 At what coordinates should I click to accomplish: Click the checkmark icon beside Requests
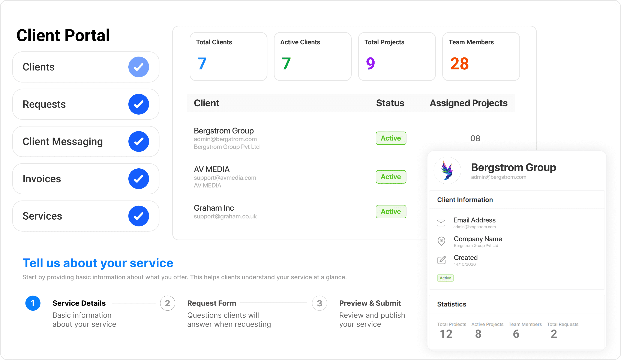coord(138,104)
